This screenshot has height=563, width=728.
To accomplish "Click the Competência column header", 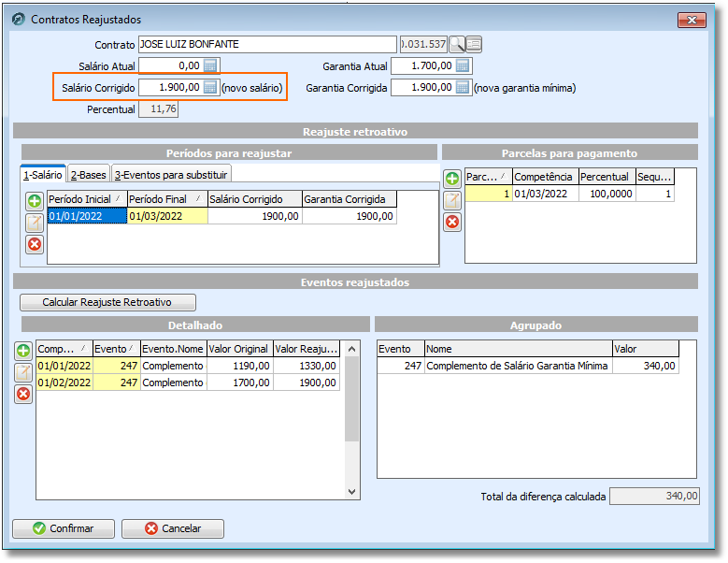I will click(x=546, y=177).
